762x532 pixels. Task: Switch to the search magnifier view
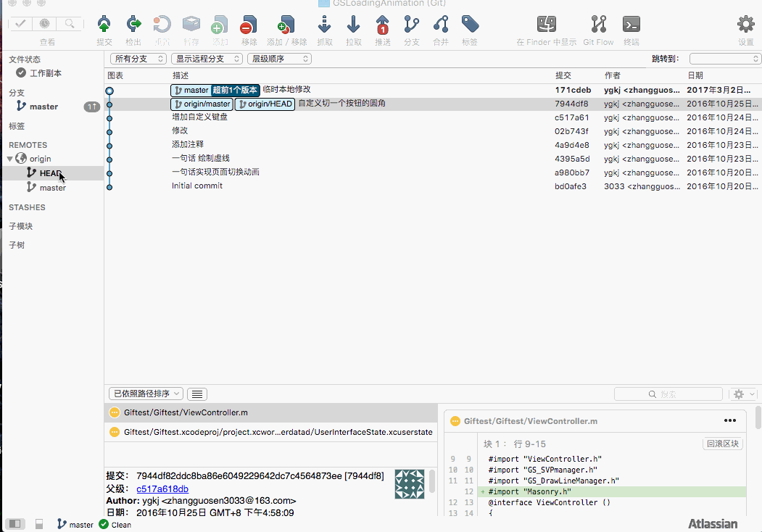pos(70,23)
